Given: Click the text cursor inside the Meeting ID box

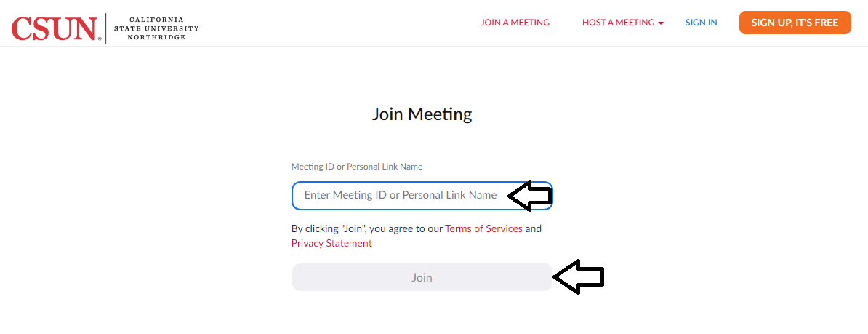Looking at the screenshot, I should 305,195.
